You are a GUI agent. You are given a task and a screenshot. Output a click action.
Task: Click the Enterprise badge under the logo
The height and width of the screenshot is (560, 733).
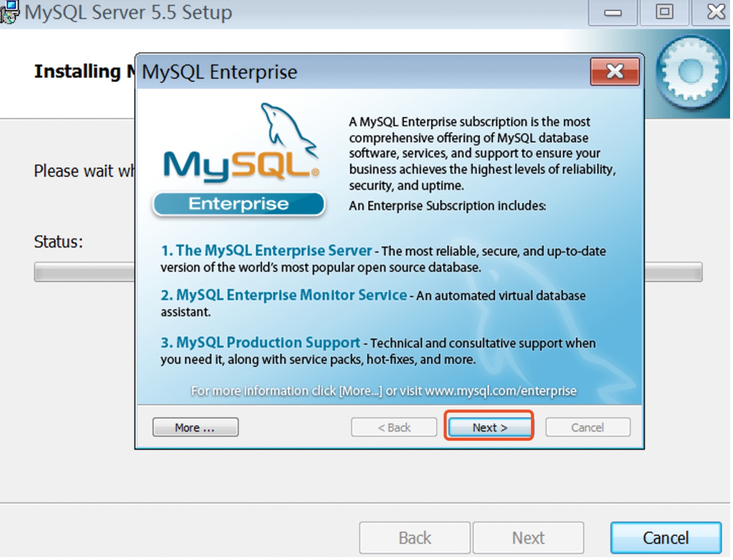[x=239, y=204]
